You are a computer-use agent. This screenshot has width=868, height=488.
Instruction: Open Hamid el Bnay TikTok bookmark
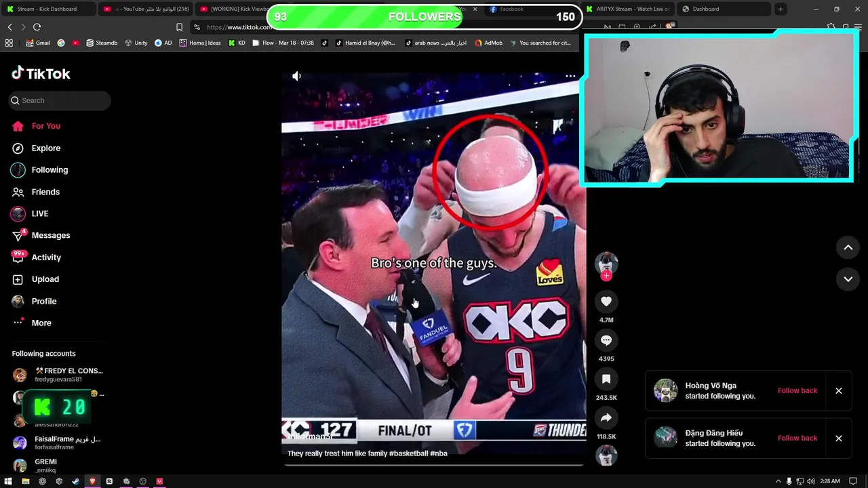pyautogui.click(x=365, y=43)
